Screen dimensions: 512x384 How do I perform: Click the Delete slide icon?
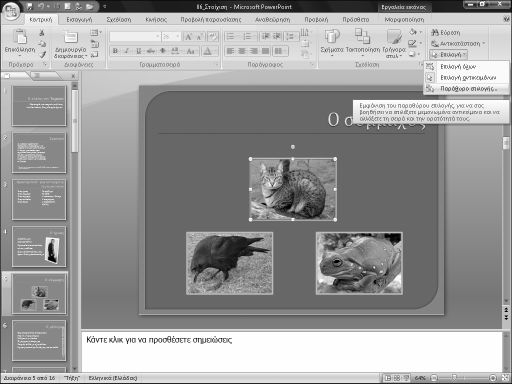pos(95,54)
